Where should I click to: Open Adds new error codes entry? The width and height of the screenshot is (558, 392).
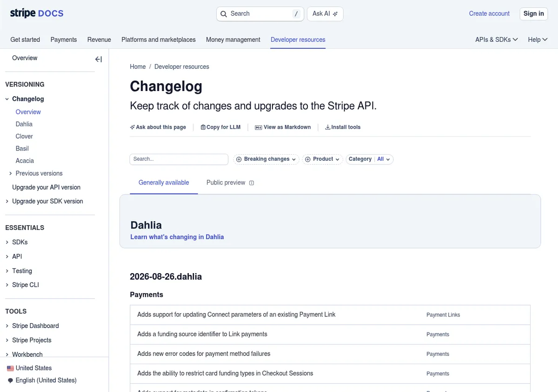(x=330, y=354)
